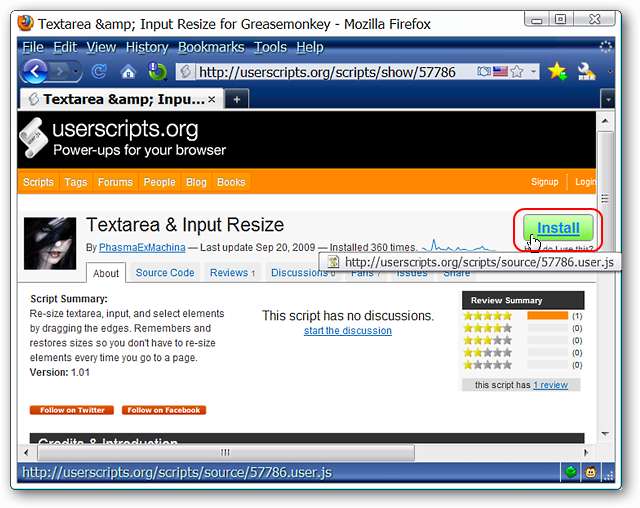Go to Scripts in the orange navigation bar
640x508 pixels.
38,182
